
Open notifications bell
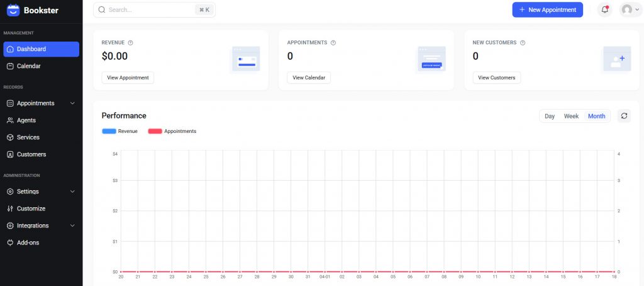tap(604, 10)
